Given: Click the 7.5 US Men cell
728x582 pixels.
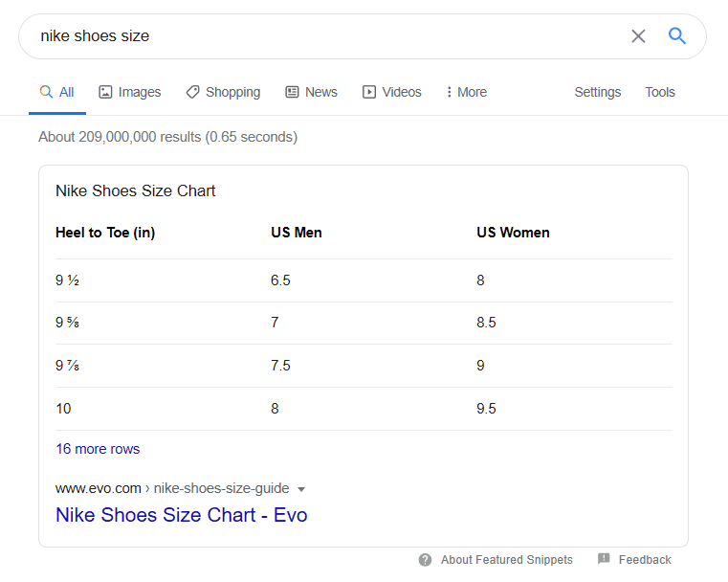Looking at the screenshot, I should click(x=280, y=366).
